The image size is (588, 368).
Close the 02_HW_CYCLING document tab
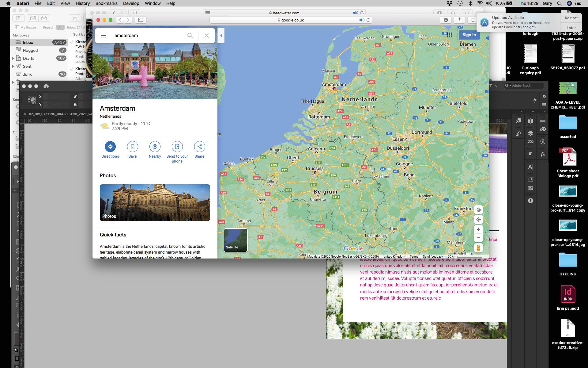point(25,114)
